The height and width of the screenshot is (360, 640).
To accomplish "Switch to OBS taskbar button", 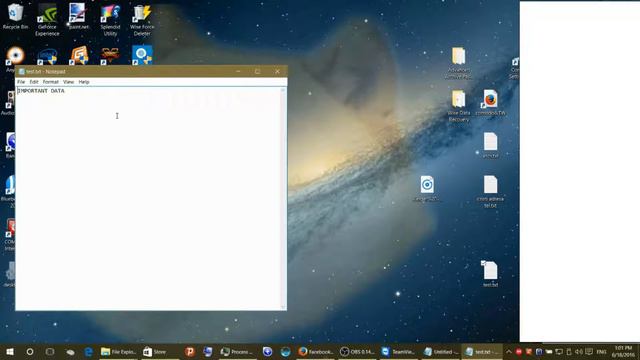I will (x=358, y=351).
